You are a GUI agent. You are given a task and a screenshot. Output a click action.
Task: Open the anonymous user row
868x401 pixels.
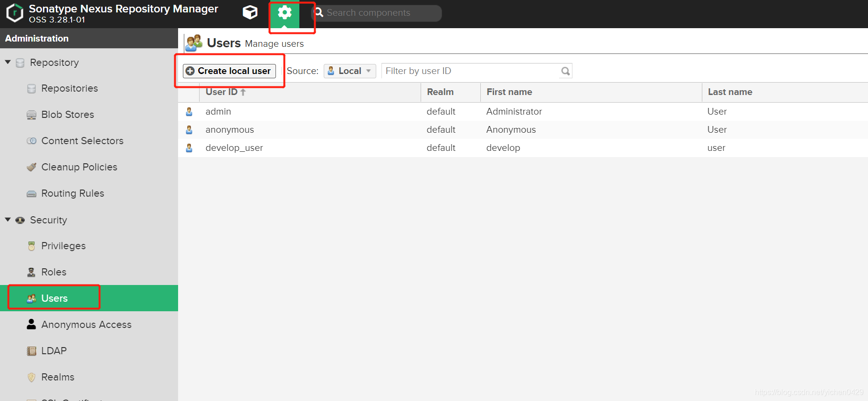coord(523,129)
